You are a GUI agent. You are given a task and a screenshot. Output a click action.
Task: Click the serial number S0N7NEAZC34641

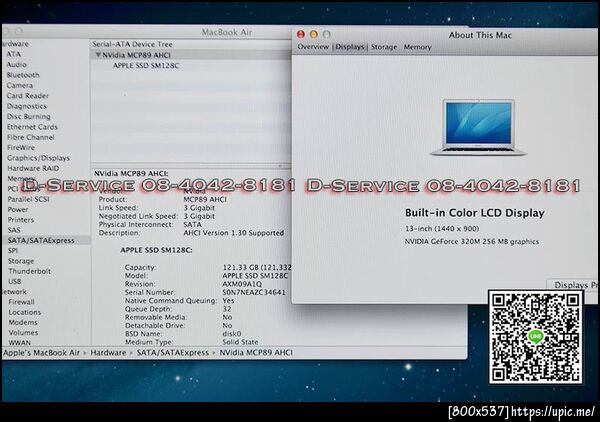tap(254, 292)
